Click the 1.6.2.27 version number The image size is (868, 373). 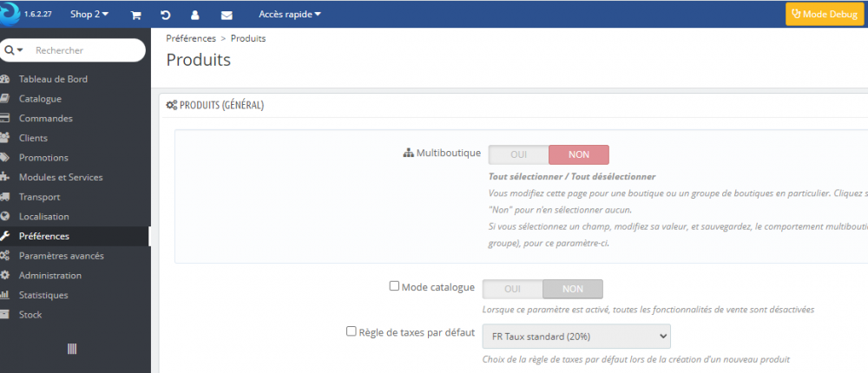(38, 15)
